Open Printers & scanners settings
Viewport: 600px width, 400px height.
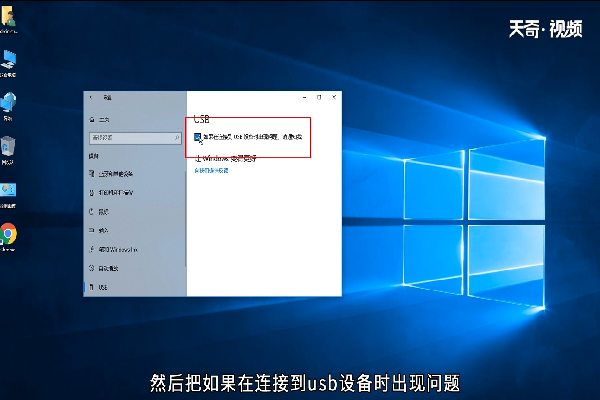point(111,193)
